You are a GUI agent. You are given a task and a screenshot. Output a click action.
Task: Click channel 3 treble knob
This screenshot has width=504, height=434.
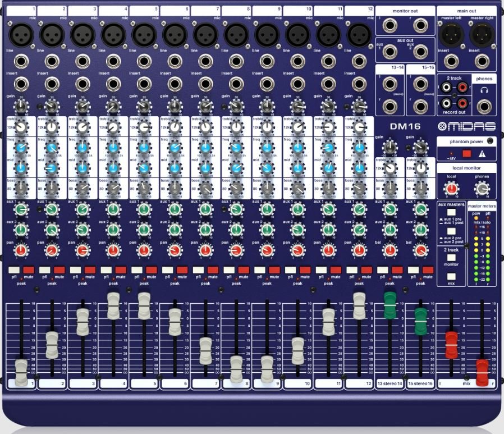tap(83, 127)
